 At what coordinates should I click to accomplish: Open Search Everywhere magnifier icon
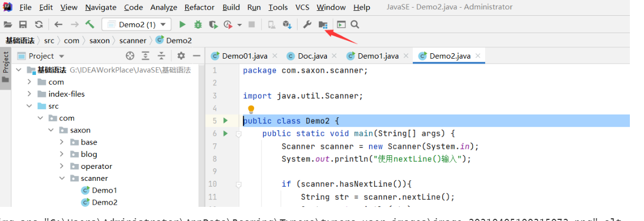(355, 24)
